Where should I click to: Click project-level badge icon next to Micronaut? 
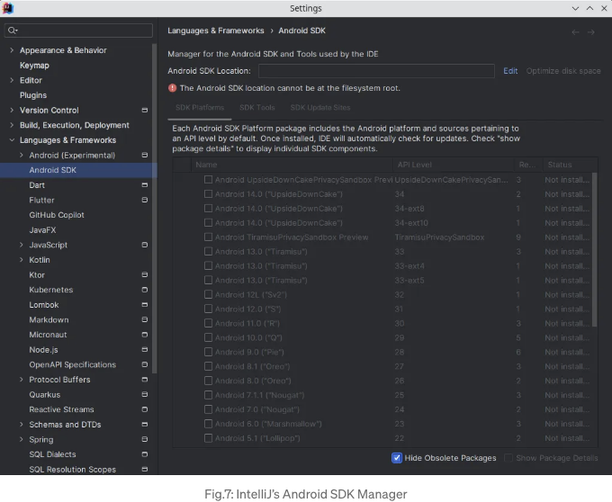[x=144, y=335]
